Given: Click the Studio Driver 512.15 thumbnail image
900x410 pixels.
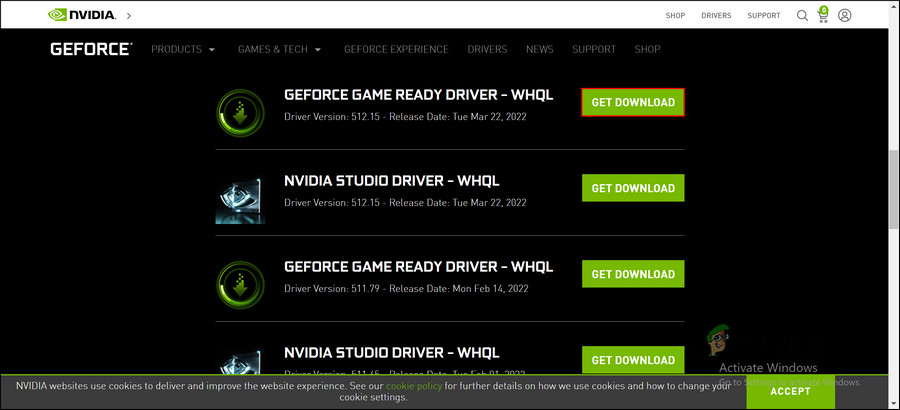Looking at the screenshot, I should coord(240,199).
